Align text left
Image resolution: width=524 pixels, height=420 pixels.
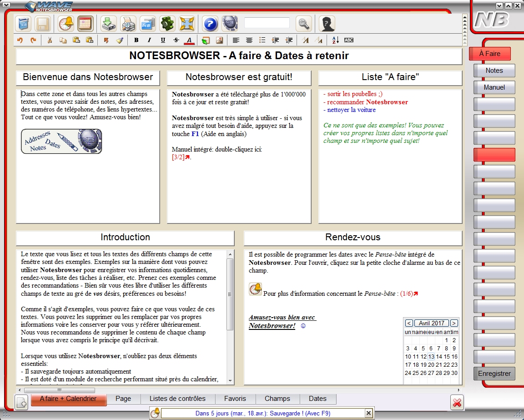pyautogui.click(x=236, y=40)
